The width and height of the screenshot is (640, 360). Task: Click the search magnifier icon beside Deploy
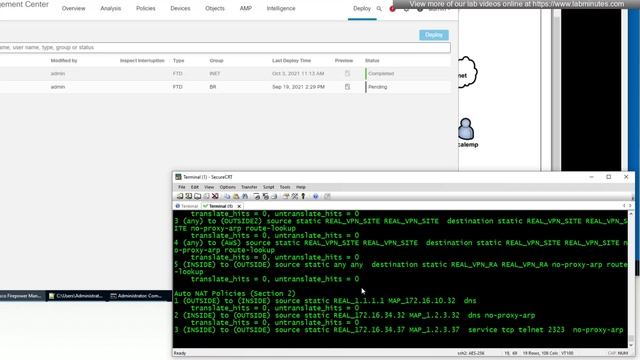coord(379,9)
